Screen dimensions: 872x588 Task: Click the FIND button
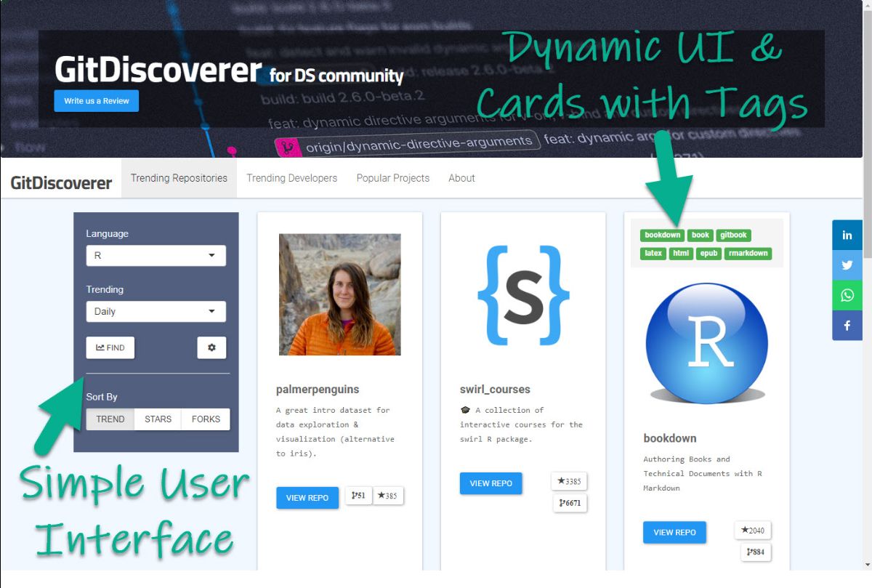[110, 347]
